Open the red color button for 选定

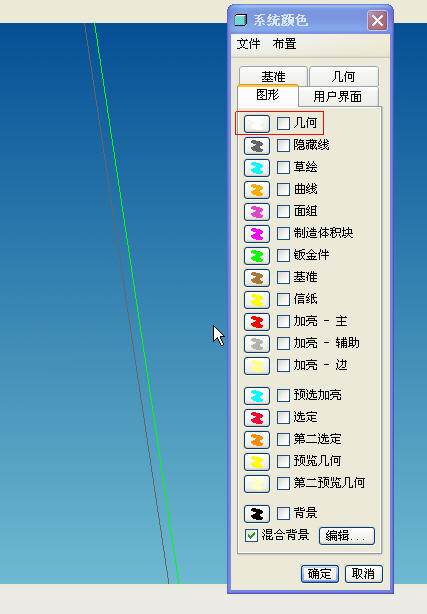click(257, 417)
